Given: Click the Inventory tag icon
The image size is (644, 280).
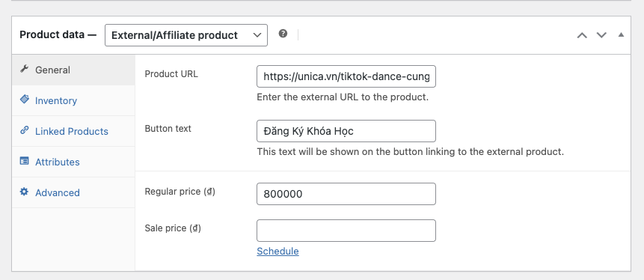Looking at the screenshot, I should point(24,100).
